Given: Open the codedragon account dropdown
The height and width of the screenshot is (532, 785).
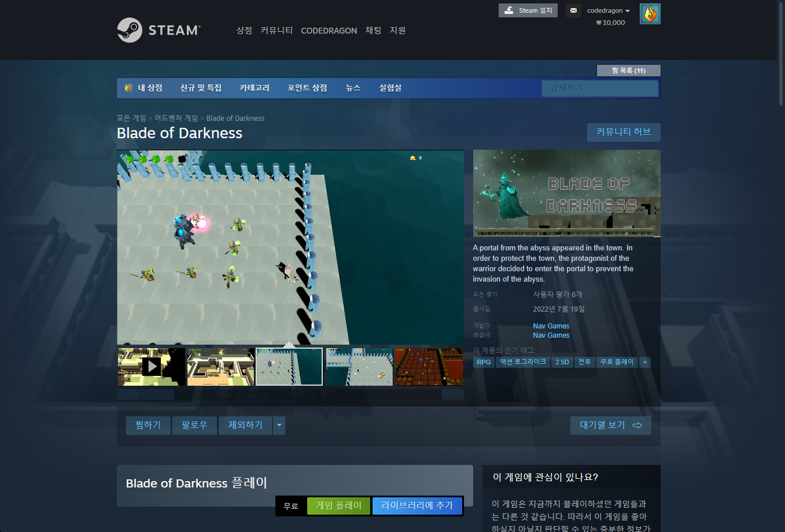Looking at the screenshot, I should point(609,10).
